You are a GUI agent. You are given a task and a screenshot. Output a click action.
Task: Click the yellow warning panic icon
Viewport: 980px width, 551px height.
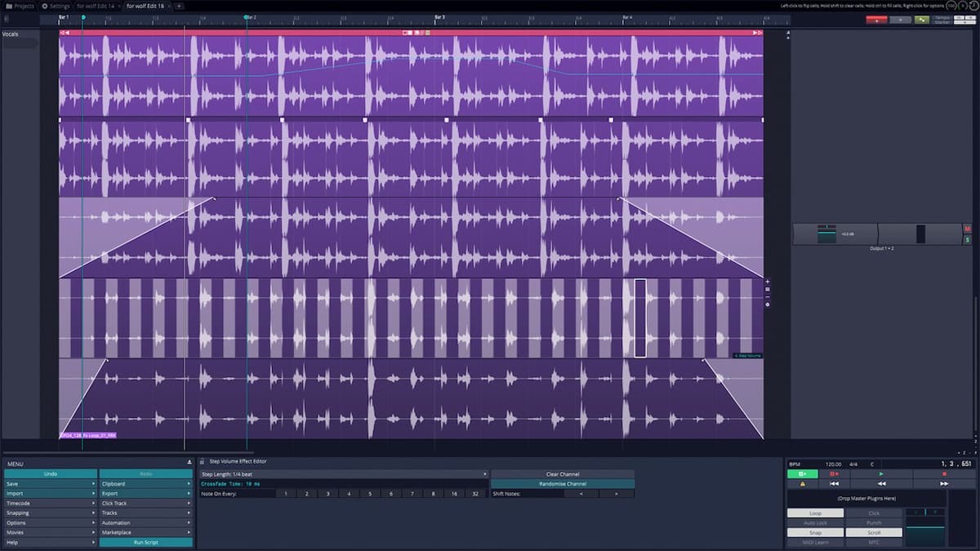point(802,483)
